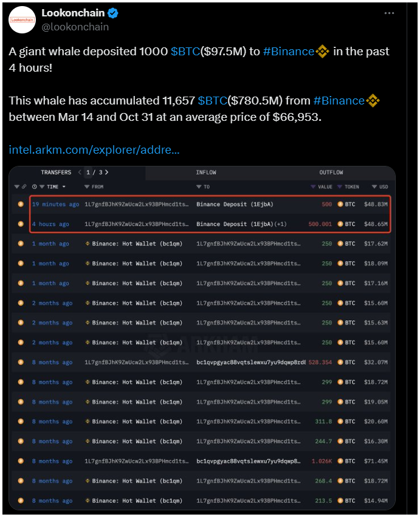Viewport: 420px width, 517px height.
Task: Click the filter icon beside USD column
Action: (374, 187)
